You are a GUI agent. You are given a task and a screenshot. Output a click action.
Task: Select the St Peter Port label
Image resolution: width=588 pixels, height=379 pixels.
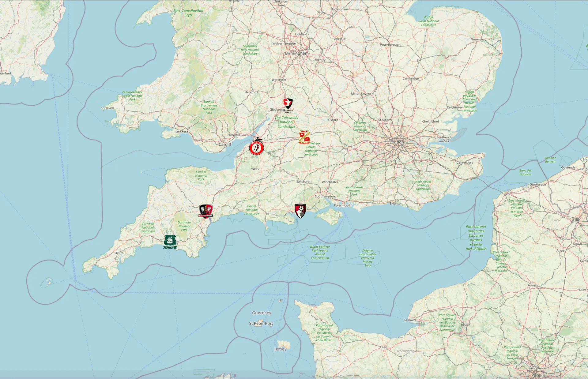pyautogui.click(x=261, y=323)
